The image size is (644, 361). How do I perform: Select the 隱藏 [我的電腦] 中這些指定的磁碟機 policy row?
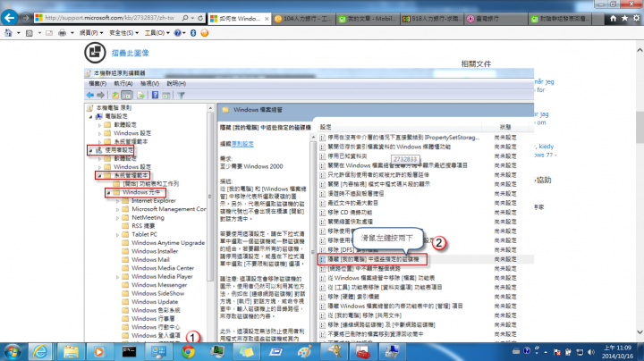[373, 259]
